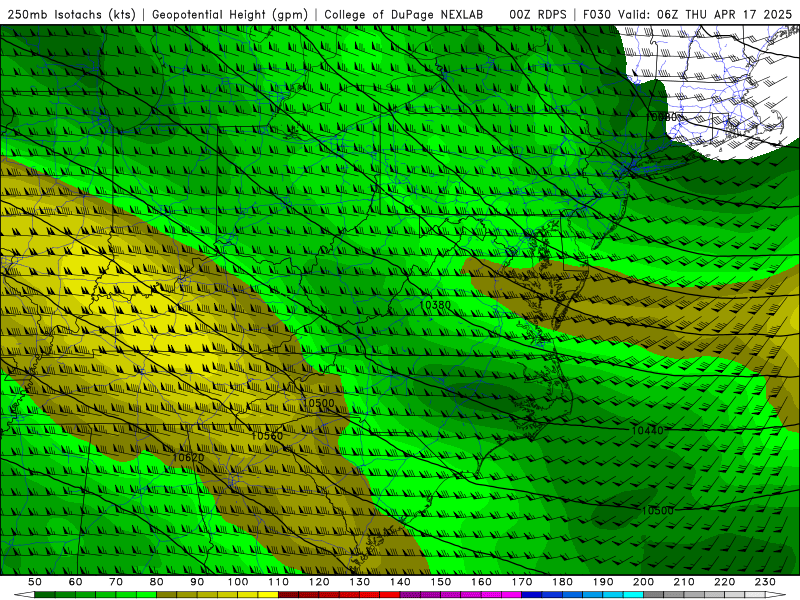Screen dimensions: 800x600
Task: Click the dark red swatch starting at 110
Action: [x=288, y=595]
